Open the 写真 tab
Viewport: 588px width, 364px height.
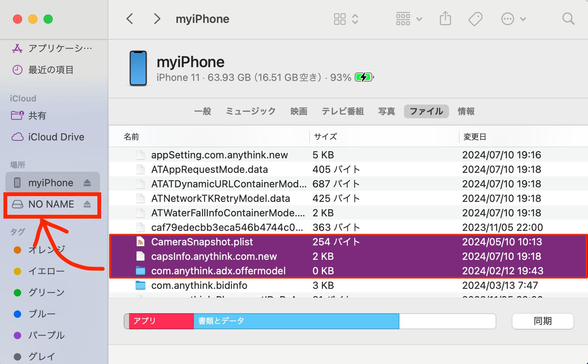[x=386, y=111]
